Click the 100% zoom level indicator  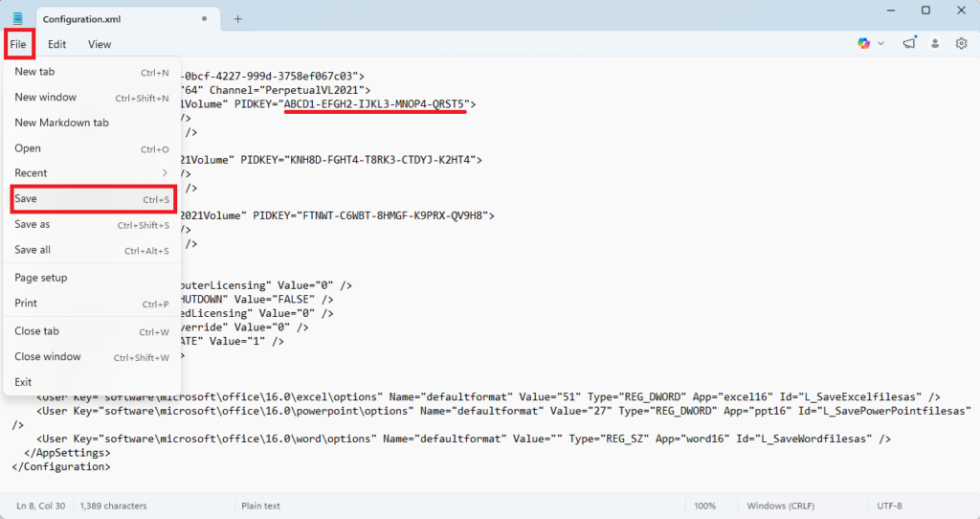point(704,506)
